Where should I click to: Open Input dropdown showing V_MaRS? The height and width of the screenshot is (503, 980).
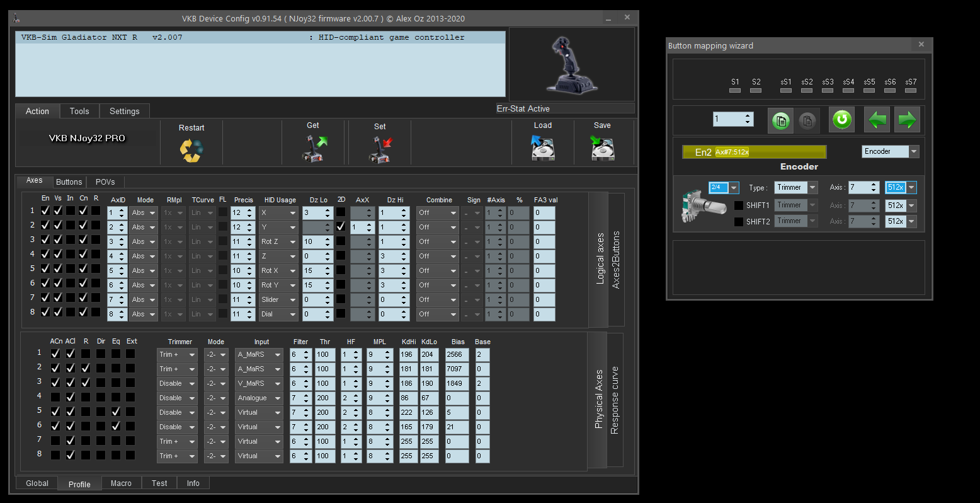(259, 384)
